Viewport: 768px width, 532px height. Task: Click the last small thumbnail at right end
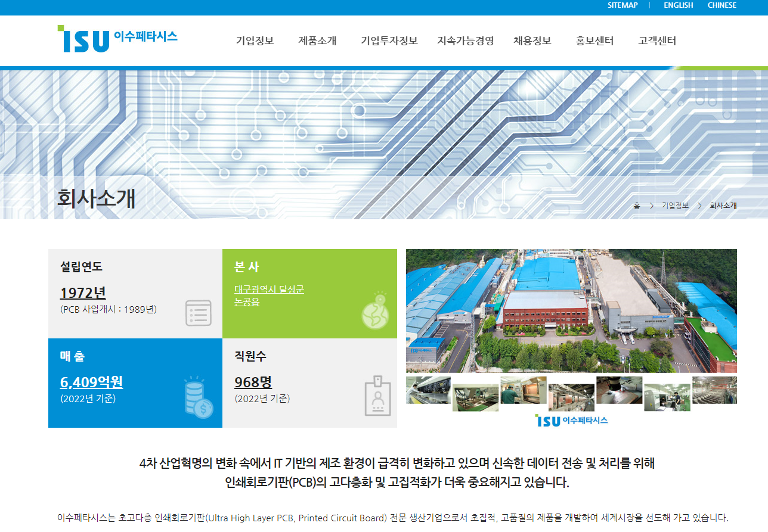tap(714, 390)
